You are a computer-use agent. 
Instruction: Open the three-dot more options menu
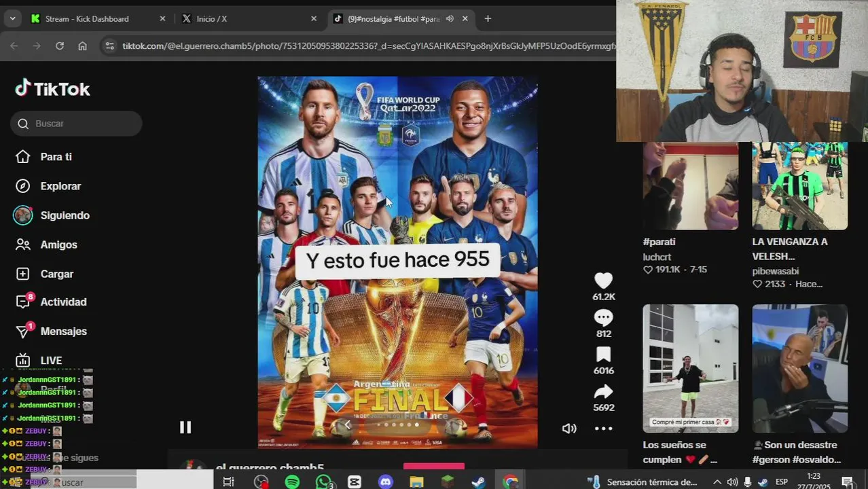pyautogui.click(x=603, y=429)
